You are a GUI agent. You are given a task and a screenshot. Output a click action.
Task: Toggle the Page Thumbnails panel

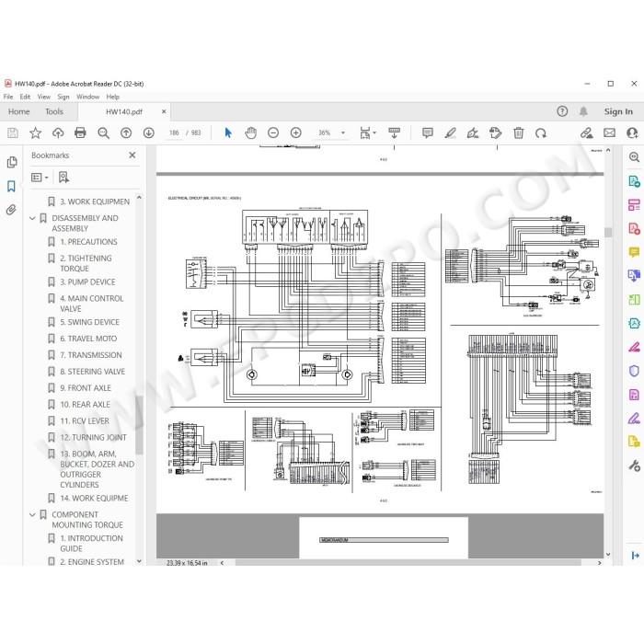[x=12, y=162]
